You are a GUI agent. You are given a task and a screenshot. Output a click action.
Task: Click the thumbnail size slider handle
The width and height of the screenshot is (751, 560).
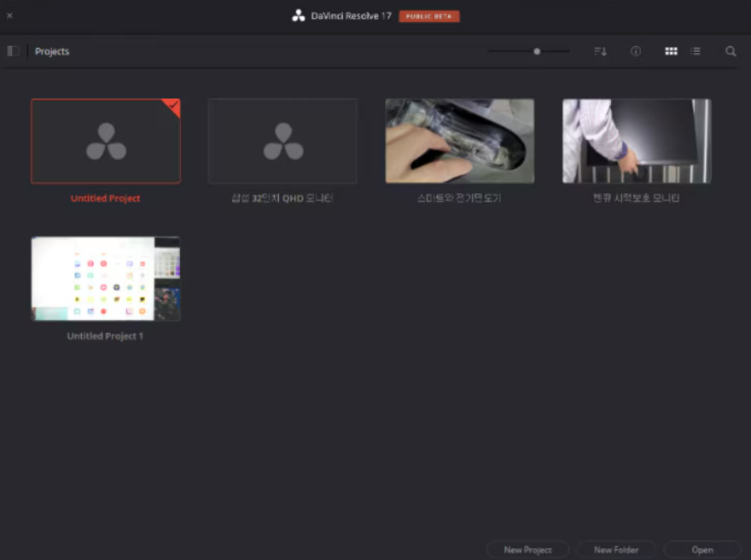pos(537,51)
